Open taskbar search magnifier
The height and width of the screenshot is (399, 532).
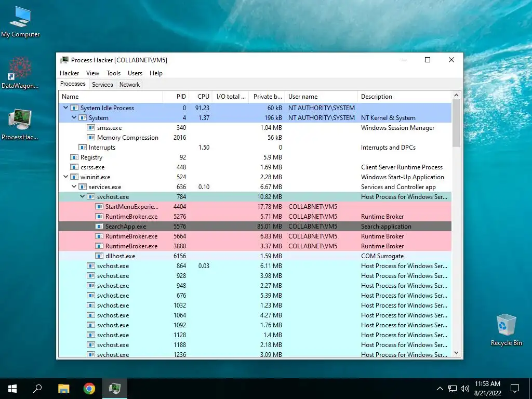pos(37,389)
